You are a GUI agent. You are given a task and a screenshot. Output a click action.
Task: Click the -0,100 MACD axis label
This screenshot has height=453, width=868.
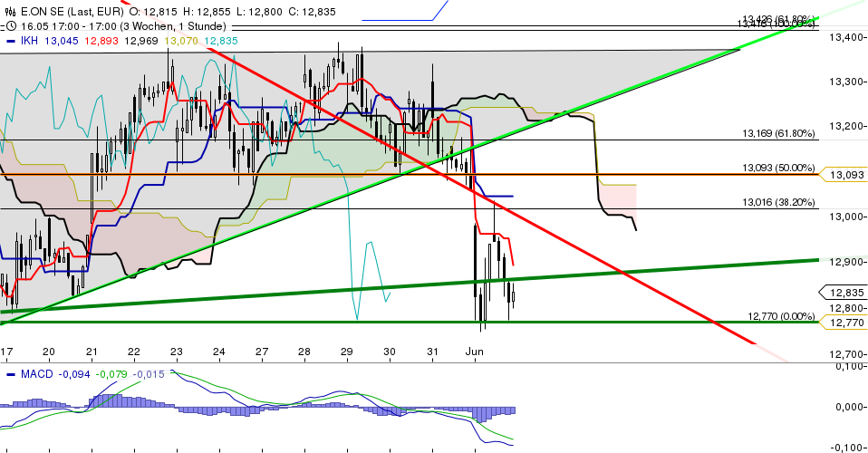pyautogui.click(x=849, y=448)
